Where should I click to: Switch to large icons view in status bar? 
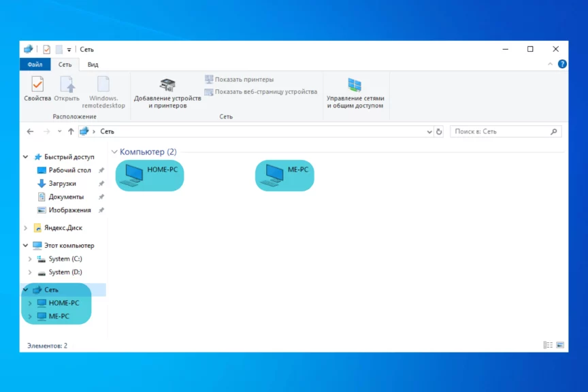point(560,345)
